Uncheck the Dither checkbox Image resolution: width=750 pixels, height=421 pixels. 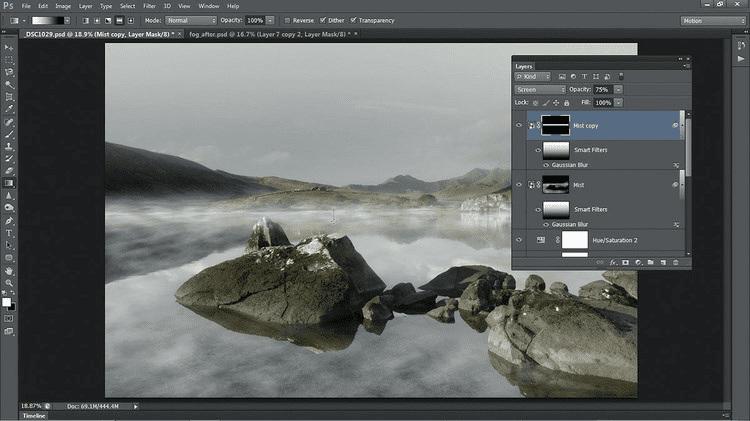[x=322, y=20]
